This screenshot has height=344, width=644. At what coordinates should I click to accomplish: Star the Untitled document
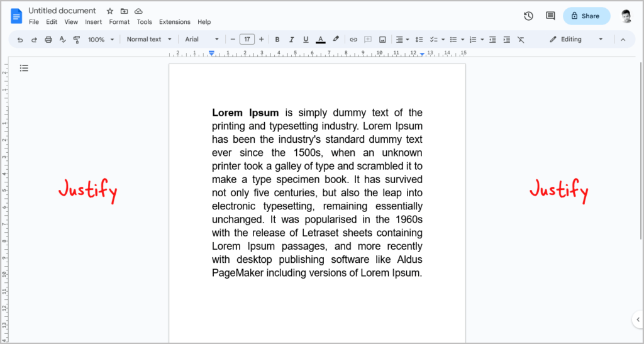[109, 11]
